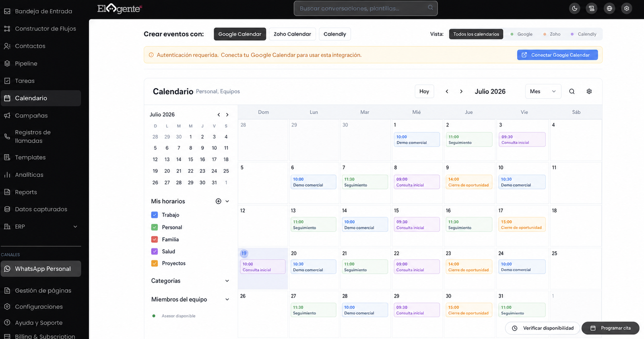Click the language globe icon
Image resolution: width=644 pixels, height=339 pixels.
pos(609,8)
